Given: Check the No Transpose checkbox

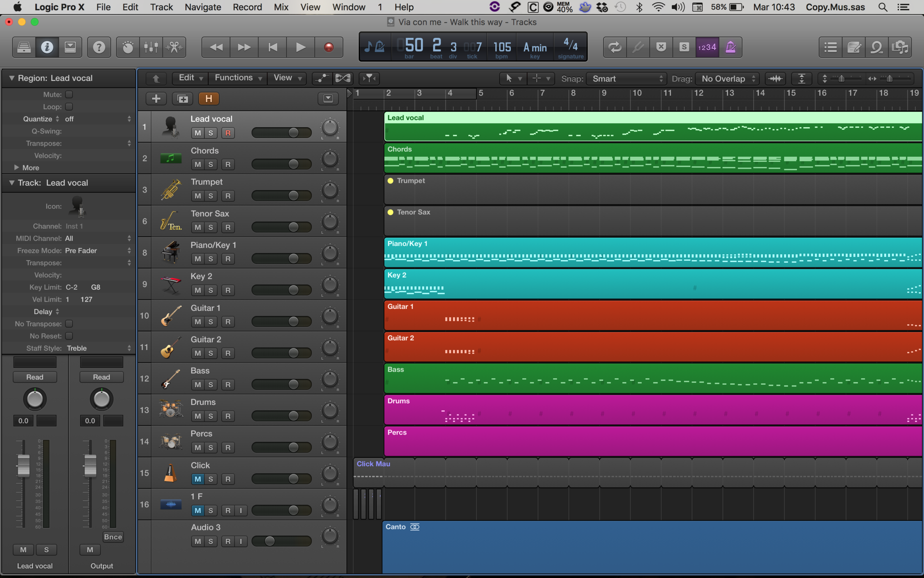Looking at the screenshot, I should [x=69, y=324].
